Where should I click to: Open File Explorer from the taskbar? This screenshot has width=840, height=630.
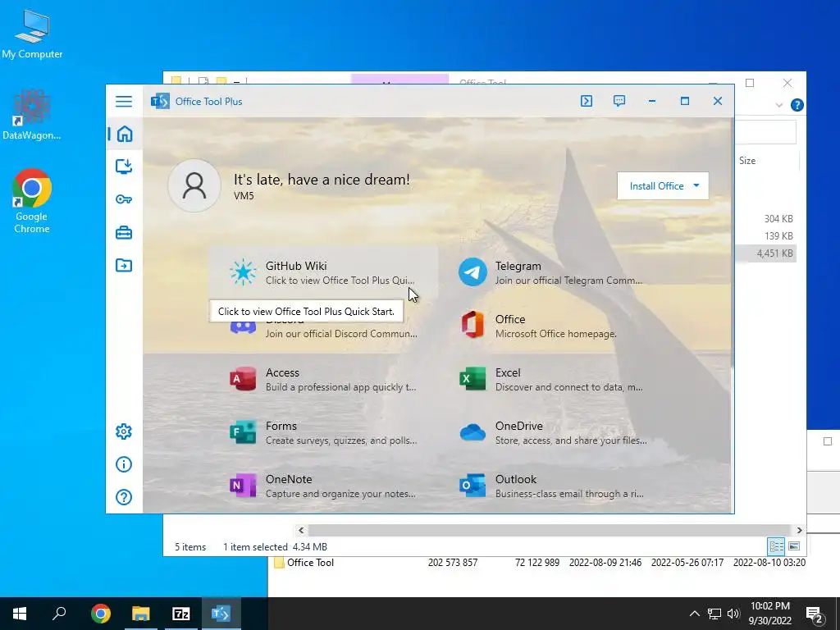[141, 614]
